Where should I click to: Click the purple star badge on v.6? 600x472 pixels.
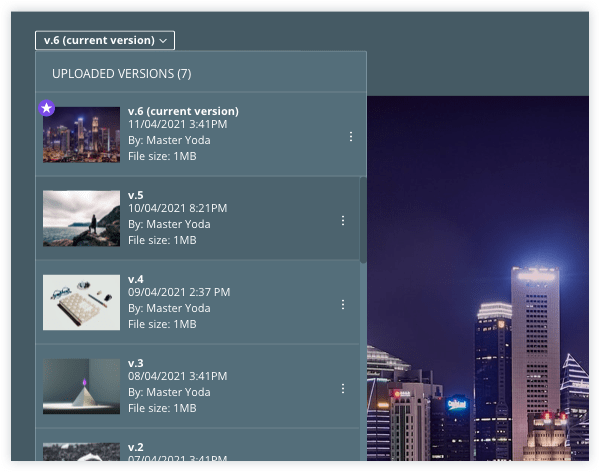[47, 108]
